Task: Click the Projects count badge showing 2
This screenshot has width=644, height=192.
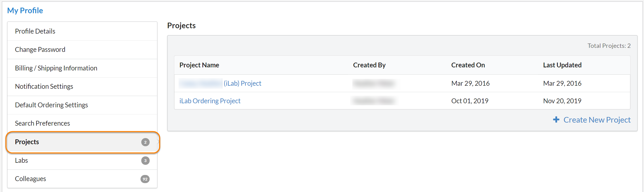Action: 145,142
